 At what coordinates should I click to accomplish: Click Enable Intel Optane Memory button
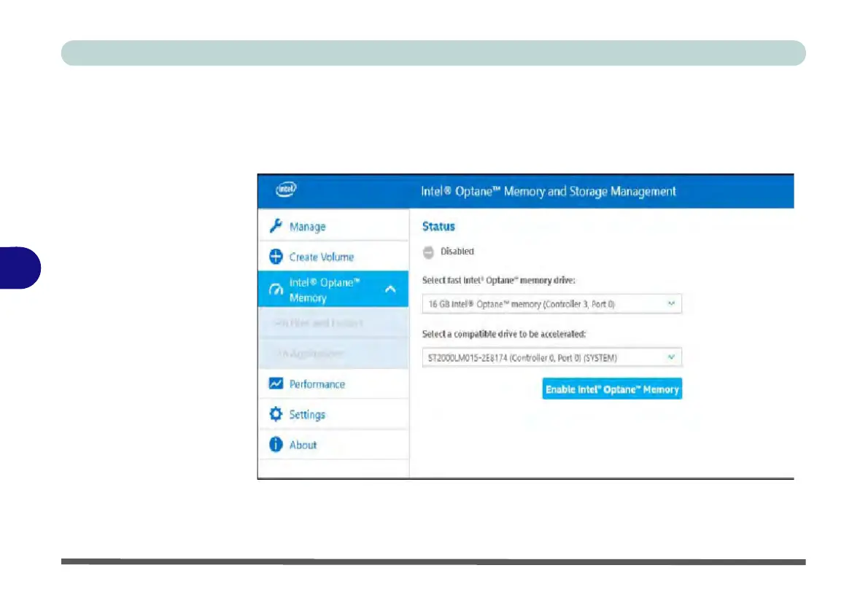[612, 389]
